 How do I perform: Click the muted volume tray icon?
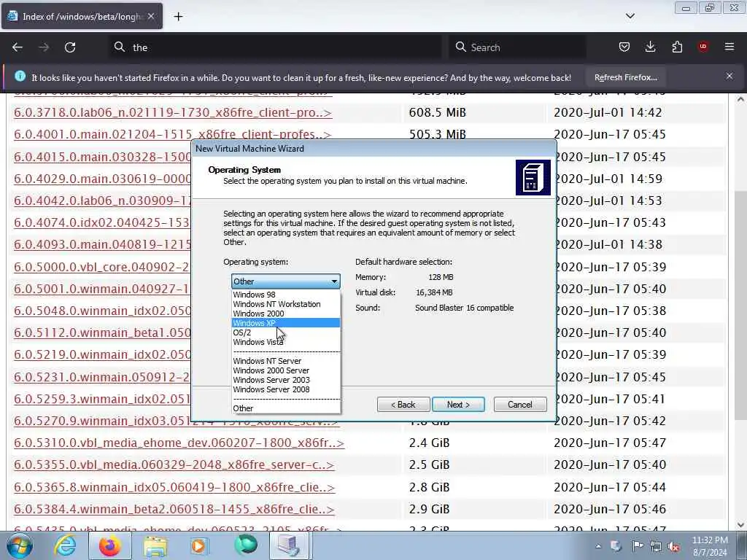tap(673, 547)
